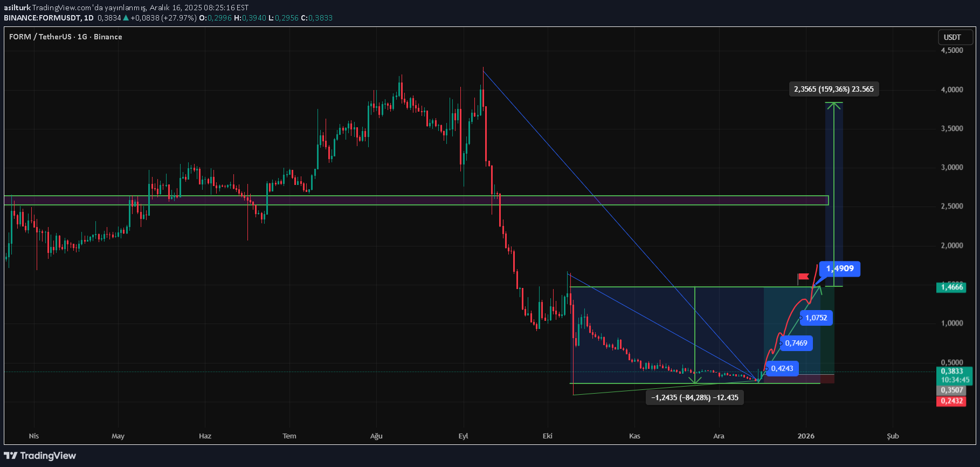Select the 1,4909 blue price callout
Screen dimensions: 980x467
point(839,269)
